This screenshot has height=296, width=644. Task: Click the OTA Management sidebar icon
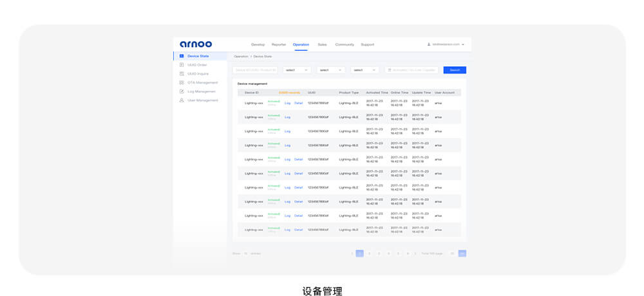[182, 82]
